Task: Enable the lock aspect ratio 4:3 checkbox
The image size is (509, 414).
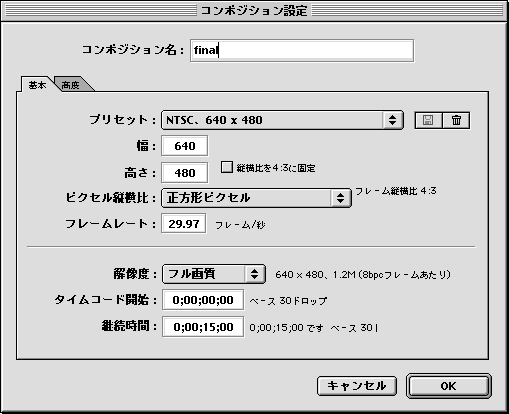Action: point(227,167)
